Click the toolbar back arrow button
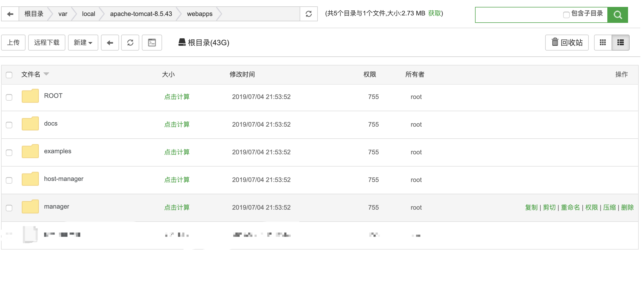Viewport: 644px width, 290px height. tap(110, 43)
